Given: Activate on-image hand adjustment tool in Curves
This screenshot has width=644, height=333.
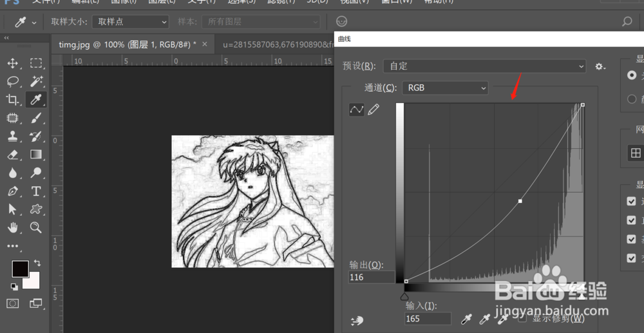Looking at the screenshot, I should pos(357,321).
